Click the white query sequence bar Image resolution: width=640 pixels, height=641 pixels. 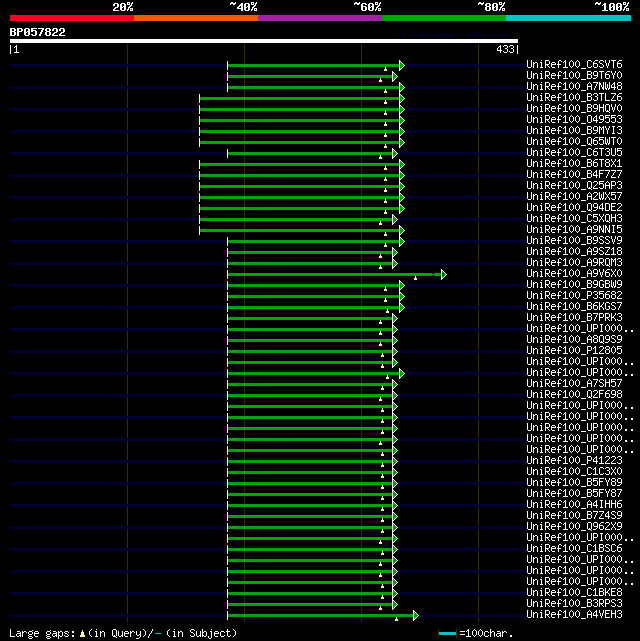(264, 41)
